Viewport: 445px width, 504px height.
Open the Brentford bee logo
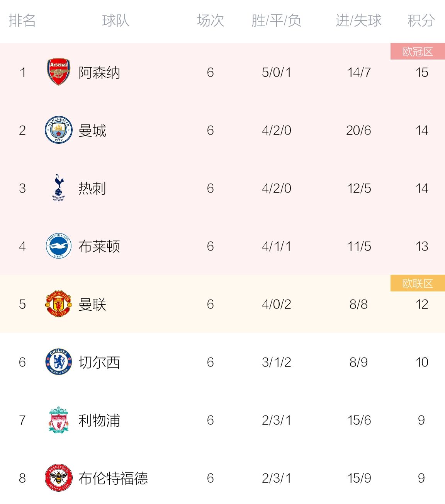59,478
